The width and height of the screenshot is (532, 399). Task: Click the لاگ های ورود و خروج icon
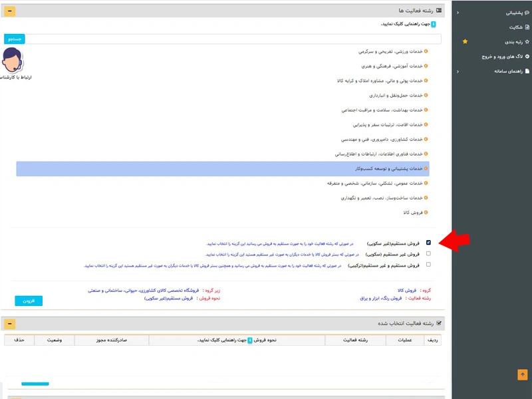click(x=527, y=57)
